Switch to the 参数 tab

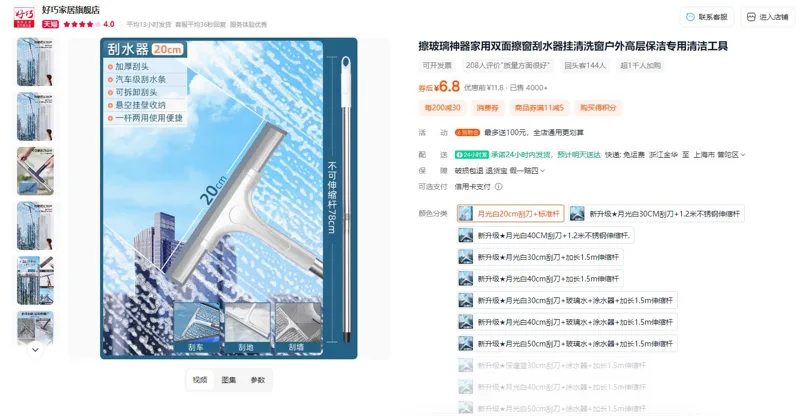click(258, 380)
